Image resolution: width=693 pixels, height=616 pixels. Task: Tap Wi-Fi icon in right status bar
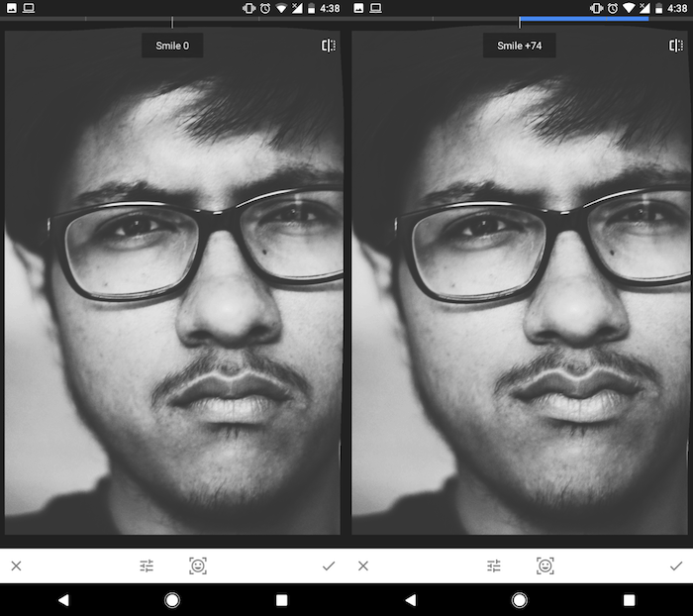[629, 8]
